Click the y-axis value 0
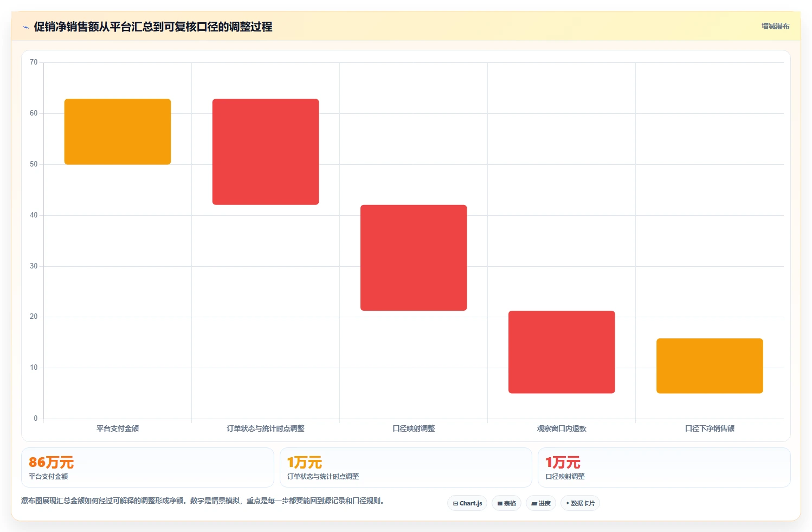 (36, 419)
